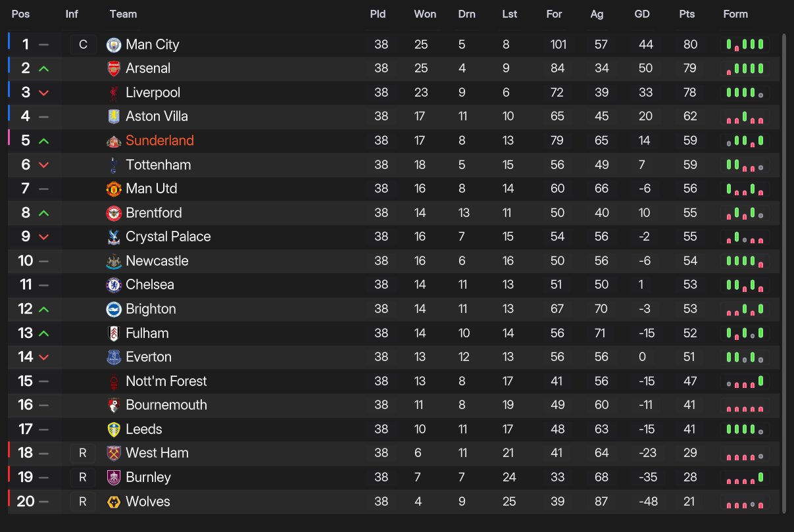Image resolution: width=794 pixels, height=532 pixels.
Task: Sort table by GD column header
Action: [642, 14]
